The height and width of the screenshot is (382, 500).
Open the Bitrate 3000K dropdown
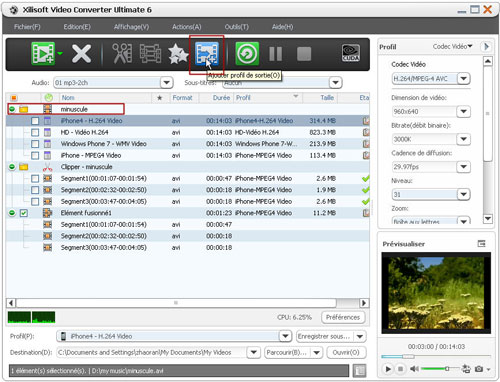(x=464, y=139)
